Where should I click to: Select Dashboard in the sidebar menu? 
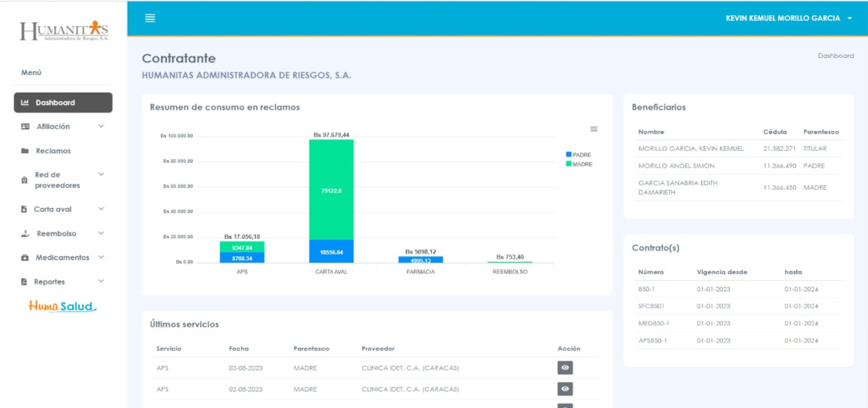63,103
